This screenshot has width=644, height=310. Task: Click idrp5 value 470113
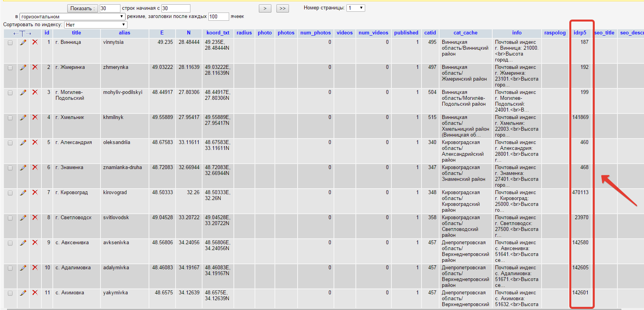click(x=580, y=193)
